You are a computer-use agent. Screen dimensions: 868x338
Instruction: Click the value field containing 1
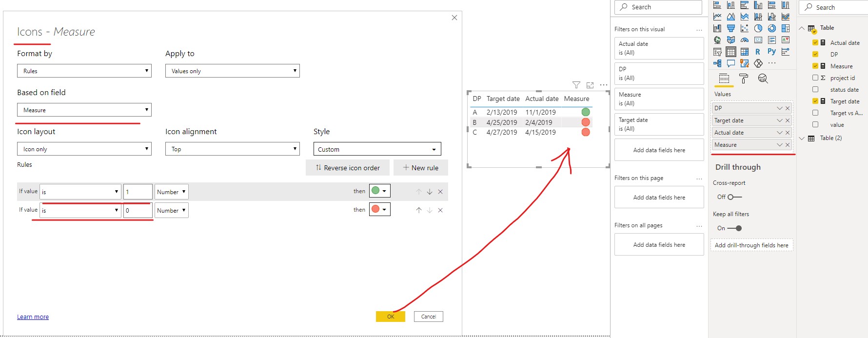tap(138, 192)
